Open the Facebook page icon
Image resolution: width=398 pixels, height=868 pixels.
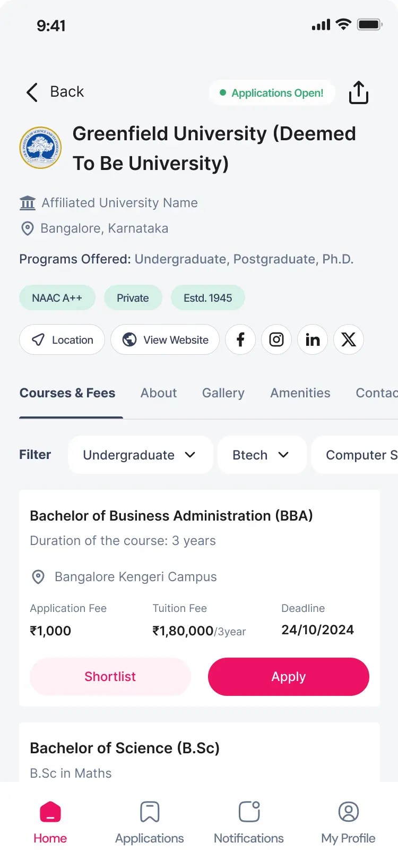point(240,339)
